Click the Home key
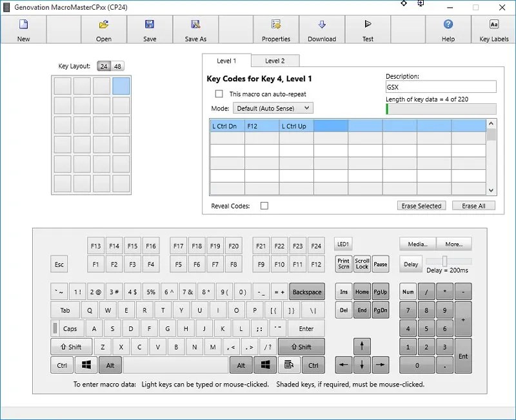516x420 pixels. point(362,292)
